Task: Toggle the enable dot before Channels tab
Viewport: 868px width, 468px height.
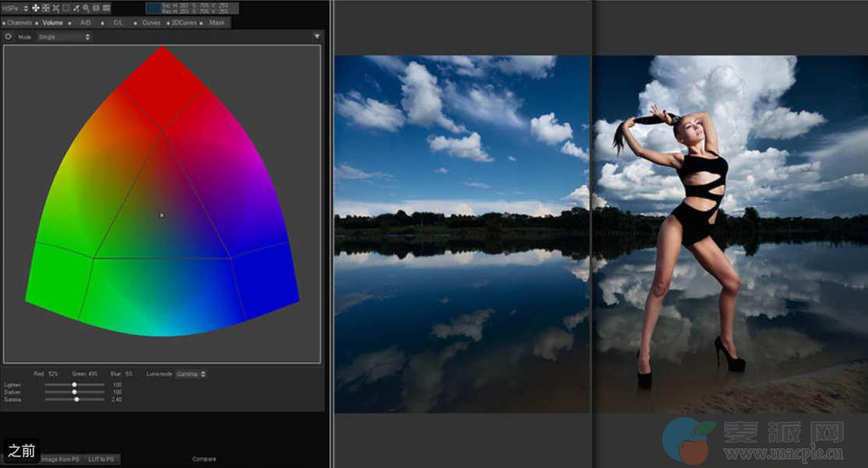Action: [3, 23]
